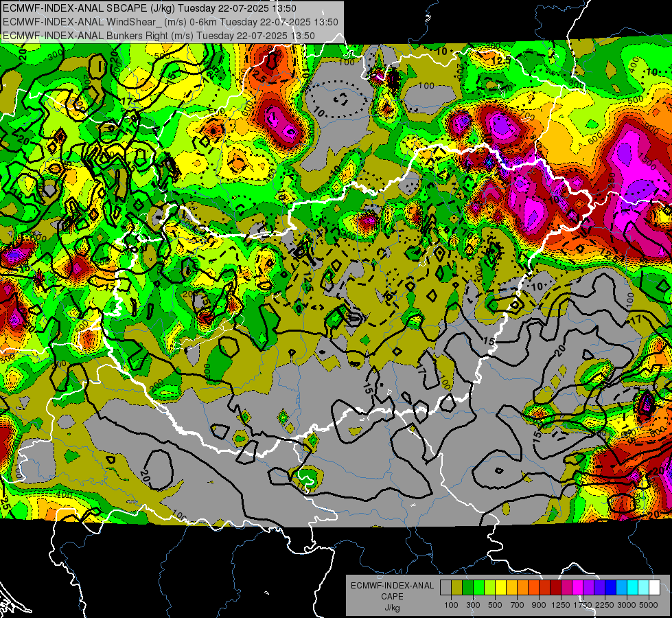Click the Bunkers Right (m/s) title line
Viewport: 672px width, 618px height.
pyautogui.click(x=159, y=36)
